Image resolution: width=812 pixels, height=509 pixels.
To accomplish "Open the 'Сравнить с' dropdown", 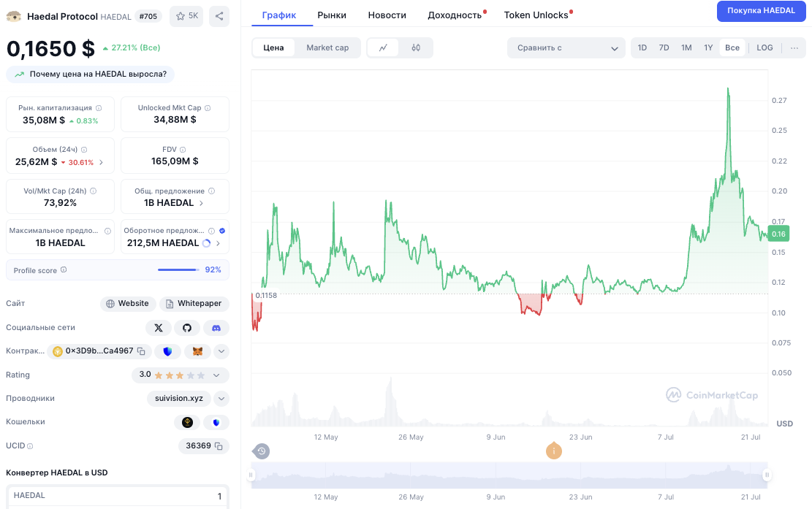I will pos(566,48).
